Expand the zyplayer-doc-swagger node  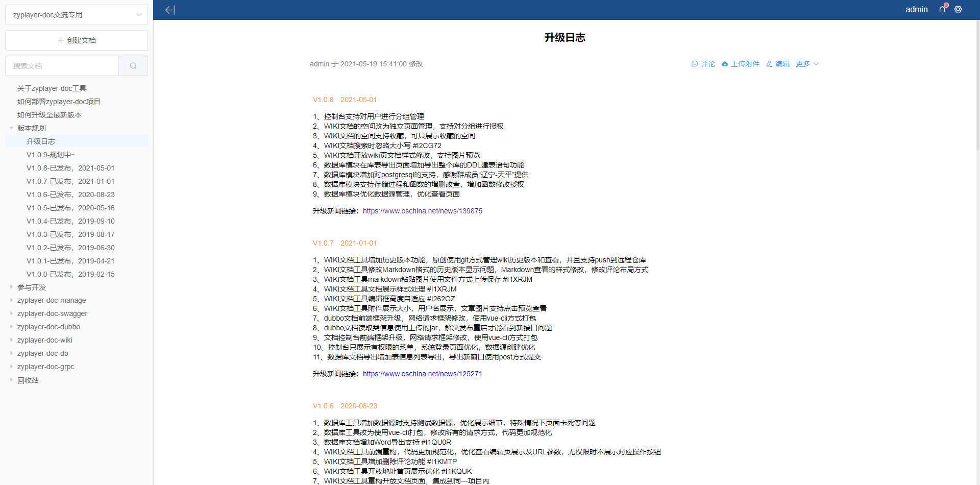point(11,313)
